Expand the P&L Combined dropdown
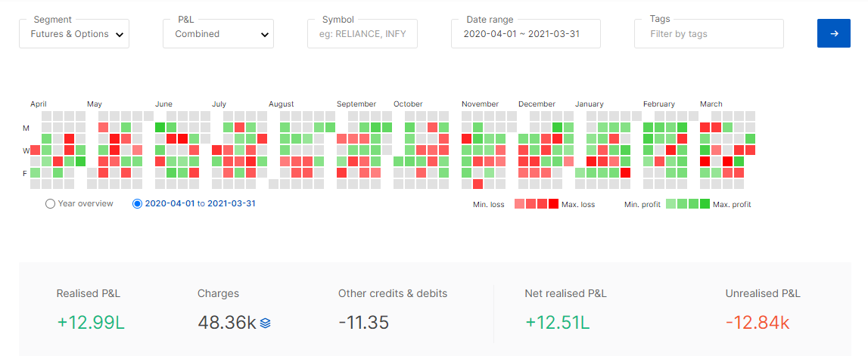Screen dimensions: 868x356 pos(218,34)
